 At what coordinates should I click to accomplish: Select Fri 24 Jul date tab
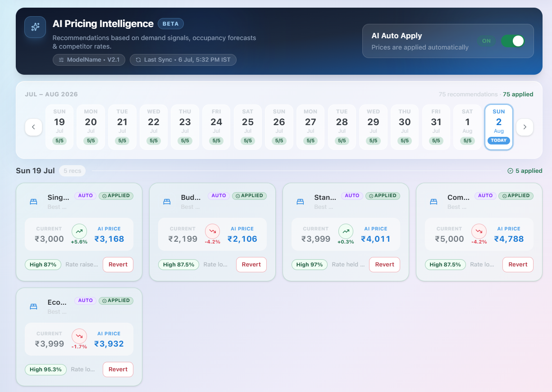pos(216,127)
